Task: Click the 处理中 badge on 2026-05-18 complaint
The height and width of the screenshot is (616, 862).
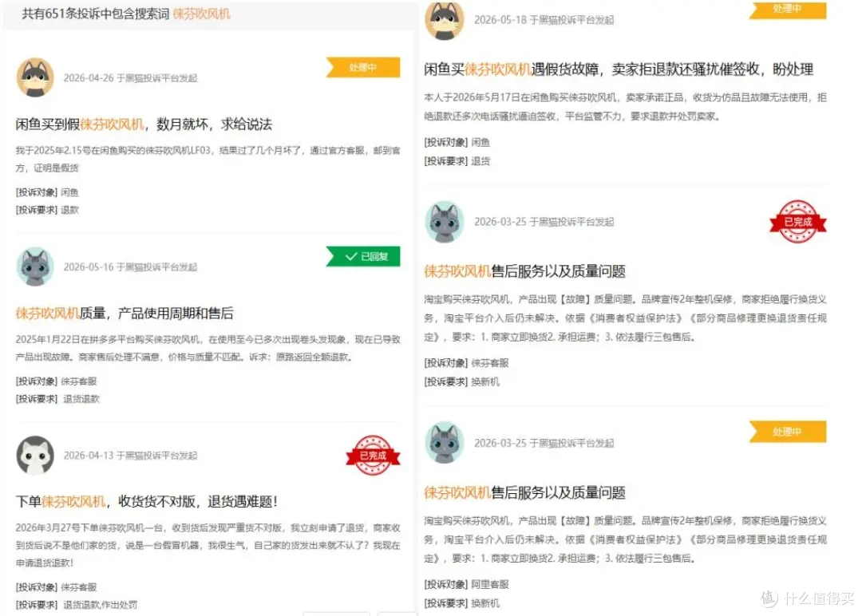Action: pos(787,10)
